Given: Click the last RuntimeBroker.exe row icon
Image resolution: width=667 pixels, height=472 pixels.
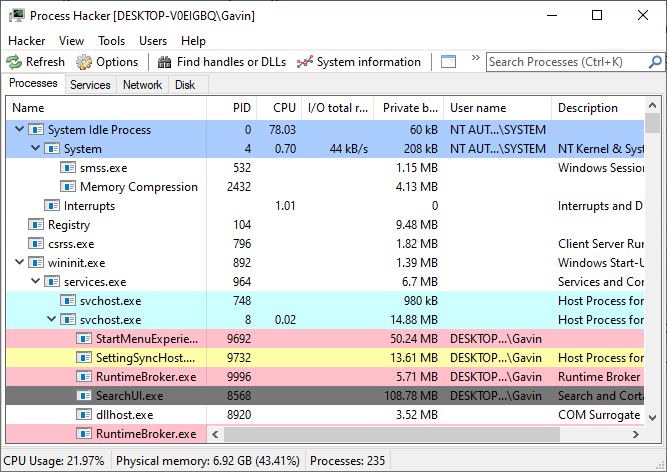Looking at the screenshot, I should click(84, 434).
